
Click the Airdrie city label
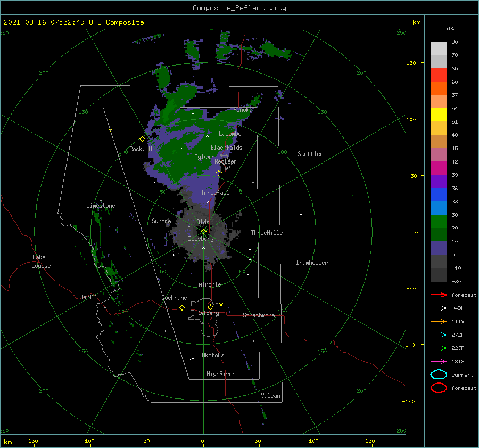[x=210, y=284]
